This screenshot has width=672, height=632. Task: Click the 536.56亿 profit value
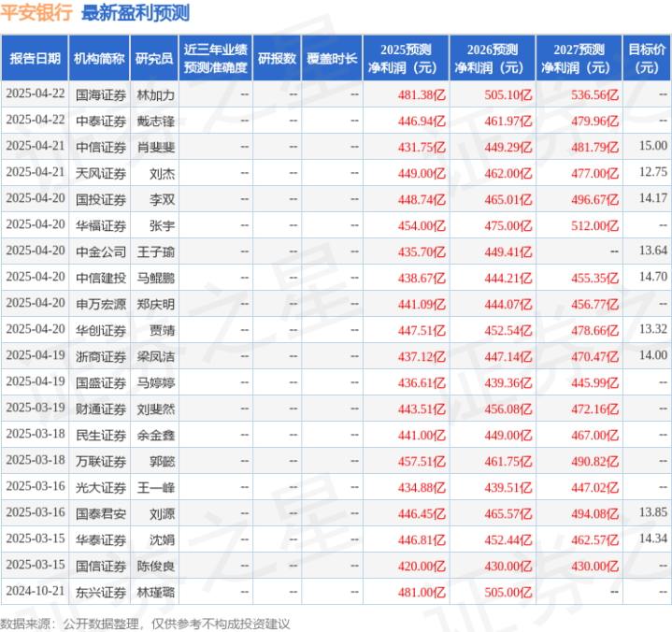click(x=594, y=94)
